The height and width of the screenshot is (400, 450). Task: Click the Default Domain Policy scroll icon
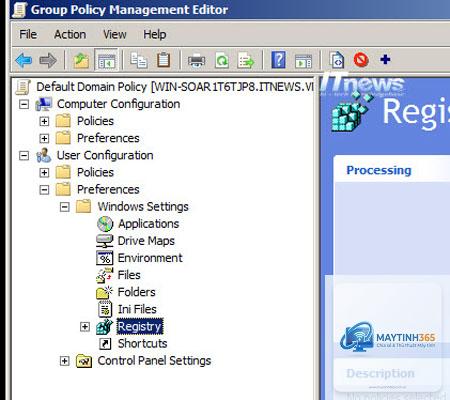[23, 87]
